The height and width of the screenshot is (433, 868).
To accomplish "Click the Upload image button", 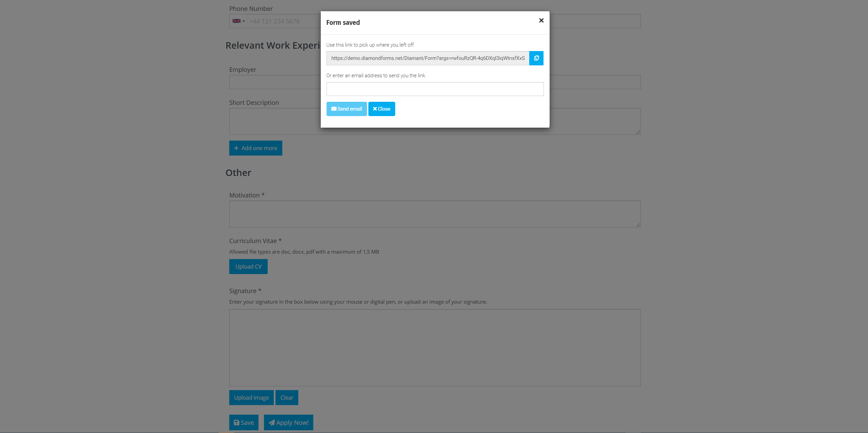I will 251,397.
